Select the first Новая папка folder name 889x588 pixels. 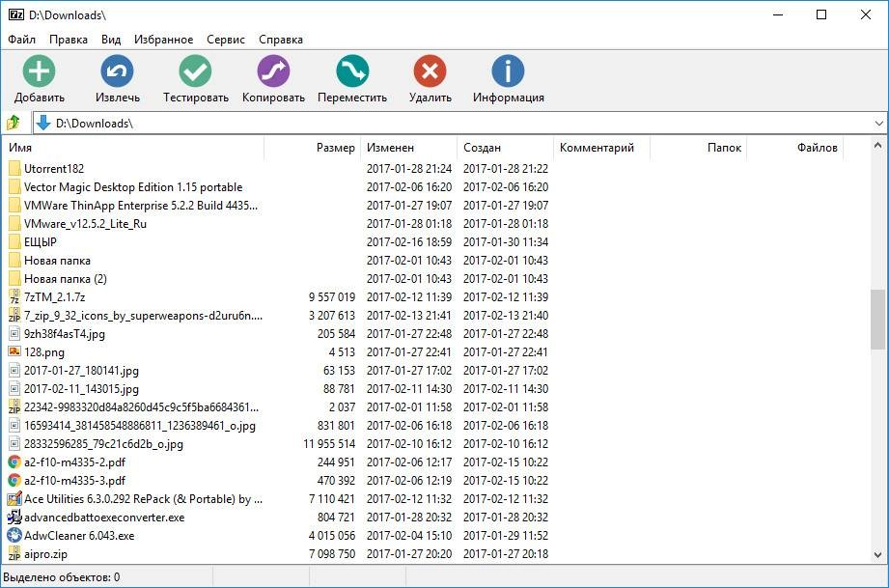(57, 261)
